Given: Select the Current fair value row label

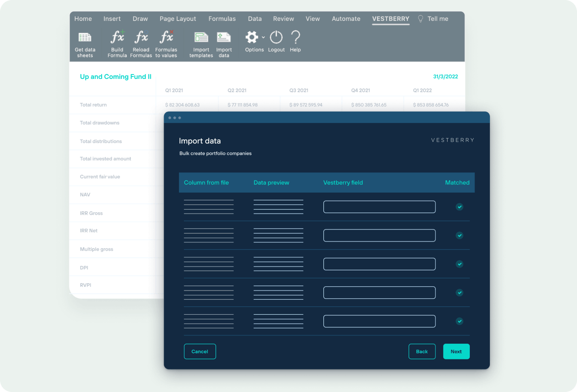Looking at the screenshot, I should 100,176.
